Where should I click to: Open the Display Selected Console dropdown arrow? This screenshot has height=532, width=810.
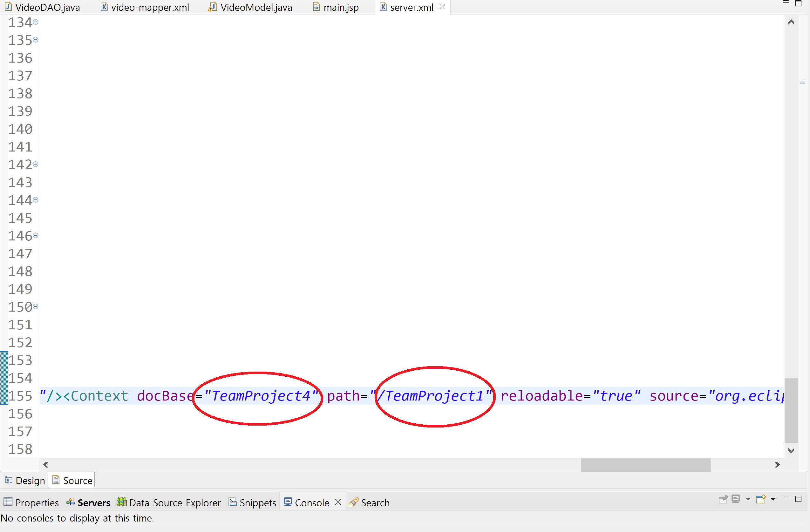coord(748,499)
